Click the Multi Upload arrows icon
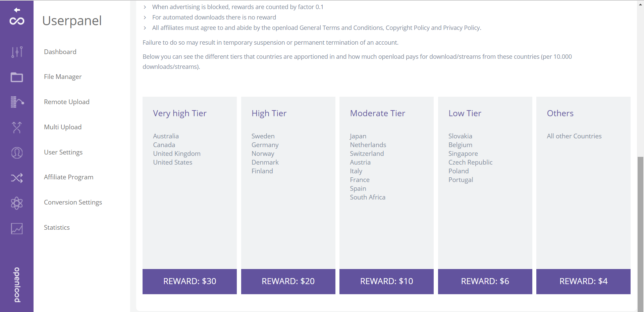Image resolution: width=644 pixels, height=312 pixels. point(17,128)
